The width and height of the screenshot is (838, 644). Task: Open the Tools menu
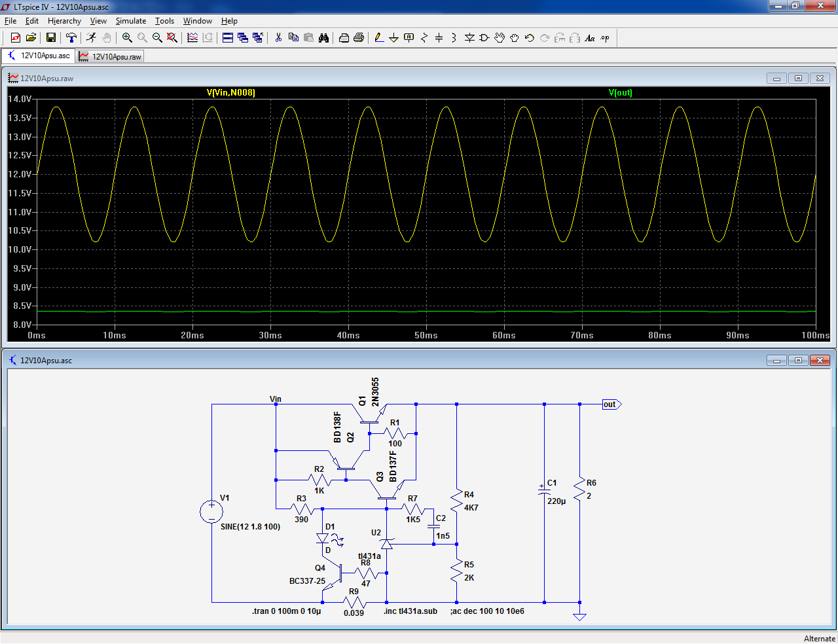pyautogui.click(x=164, y=21)
